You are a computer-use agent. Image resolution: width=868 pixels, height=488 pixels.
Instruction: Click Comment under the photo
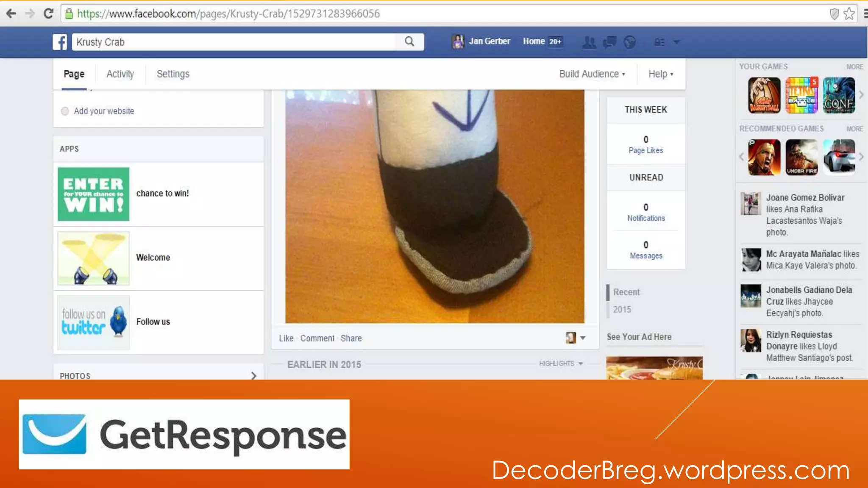click(x=317, y=338)
